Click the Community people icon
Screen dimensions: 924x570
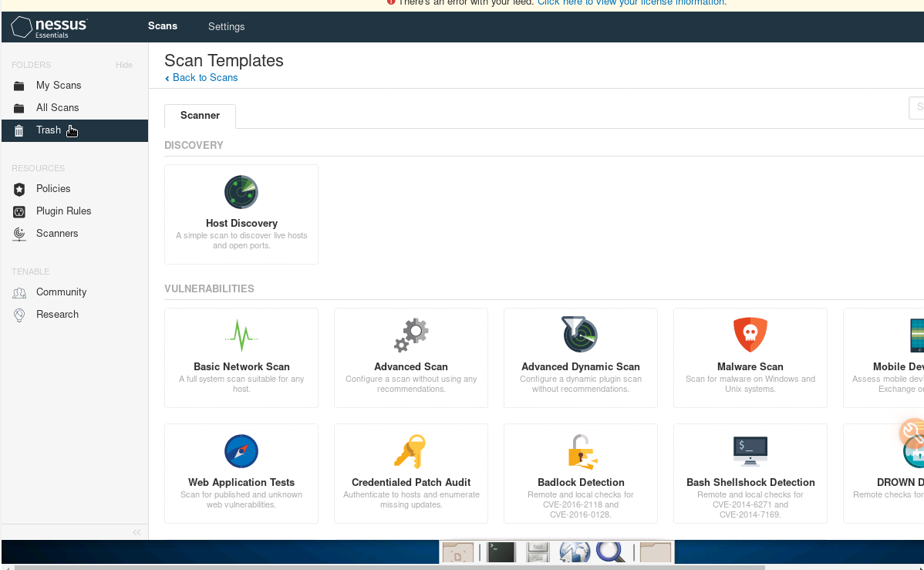point(19,293)
